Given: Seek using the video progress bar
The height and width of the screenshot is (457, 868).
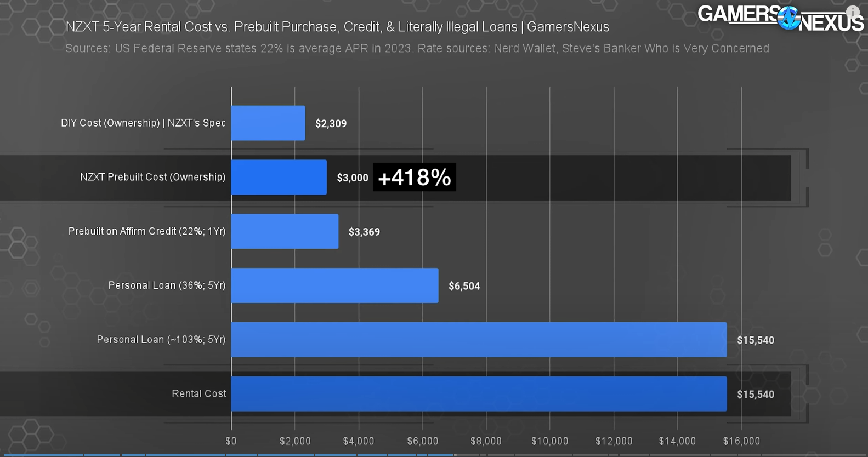Looking at the screenshot, I should coord(434,455).
